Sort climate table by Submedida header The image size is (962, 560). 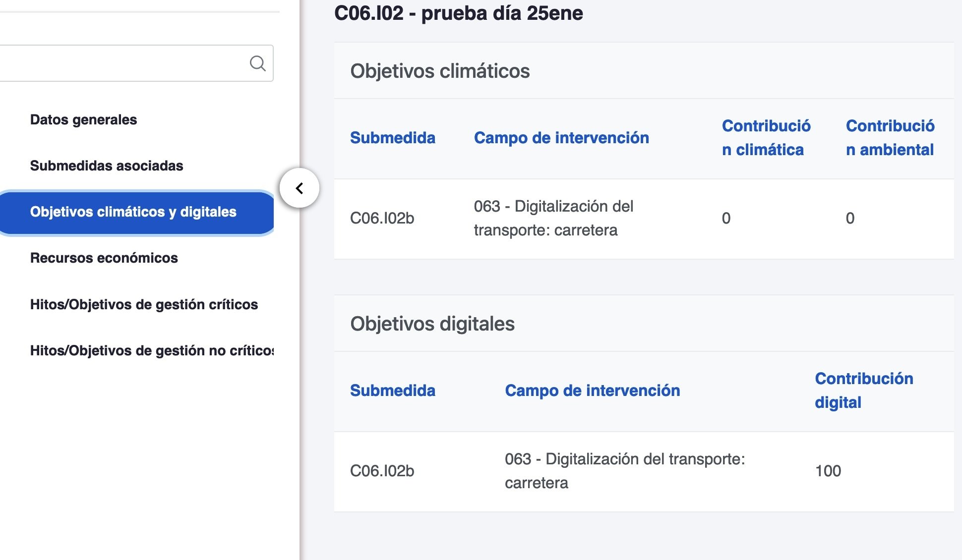pos(392,138)
